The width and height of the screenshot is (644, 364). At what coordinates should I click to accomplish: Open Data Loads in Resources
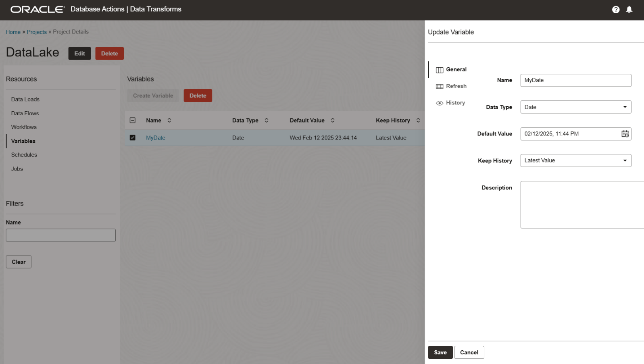tap(25, 99)
